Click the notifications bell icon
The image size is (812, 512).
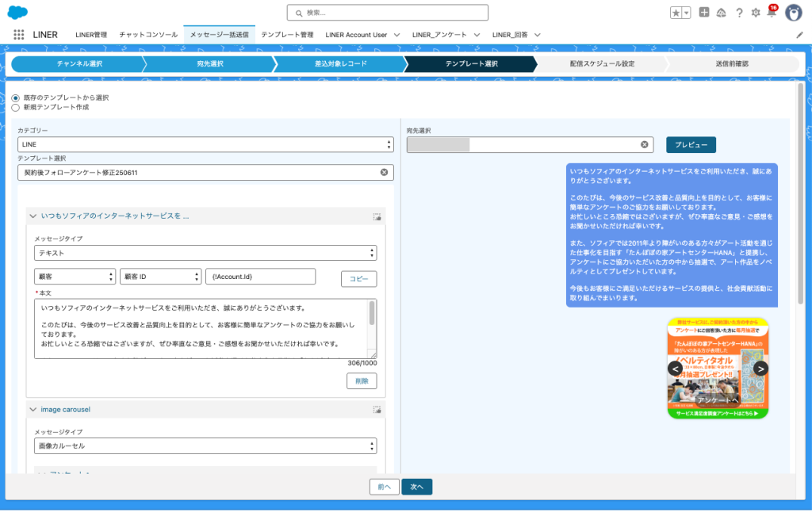tap(771, 13)
